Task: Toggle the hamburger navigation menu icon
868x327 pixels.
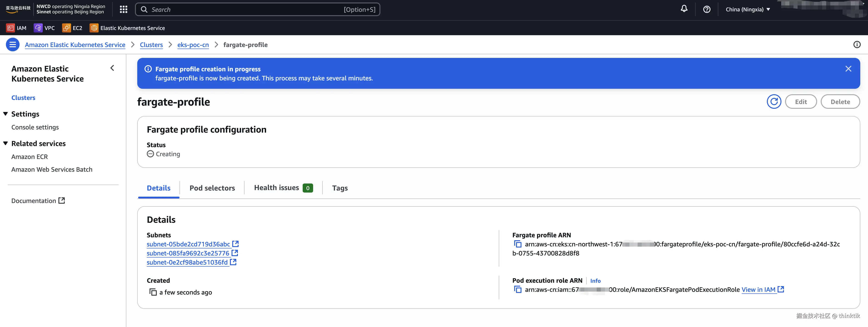Action: tap(13, 45)
